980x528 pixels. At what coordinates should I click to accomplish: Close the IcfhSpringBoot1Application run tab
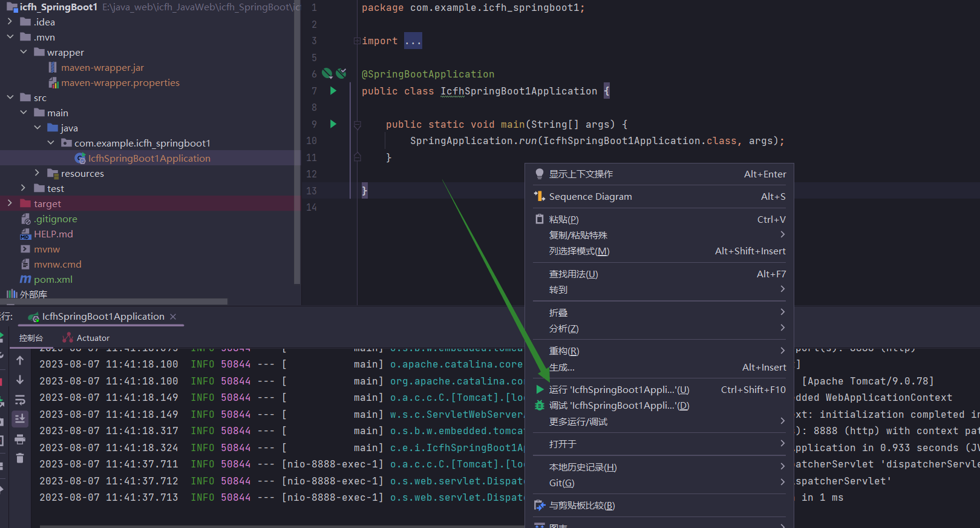[x=173, y=317]
